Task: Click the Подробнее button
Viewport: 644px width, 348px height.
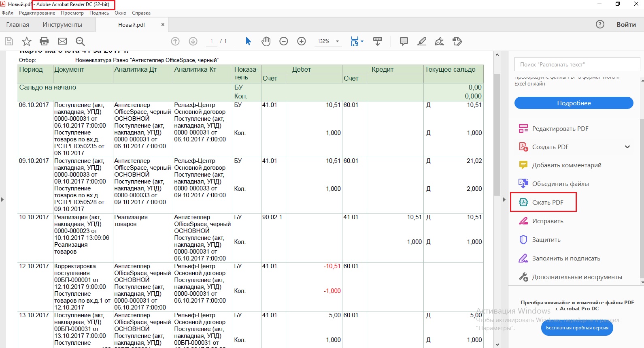Action: click(574, 103)
